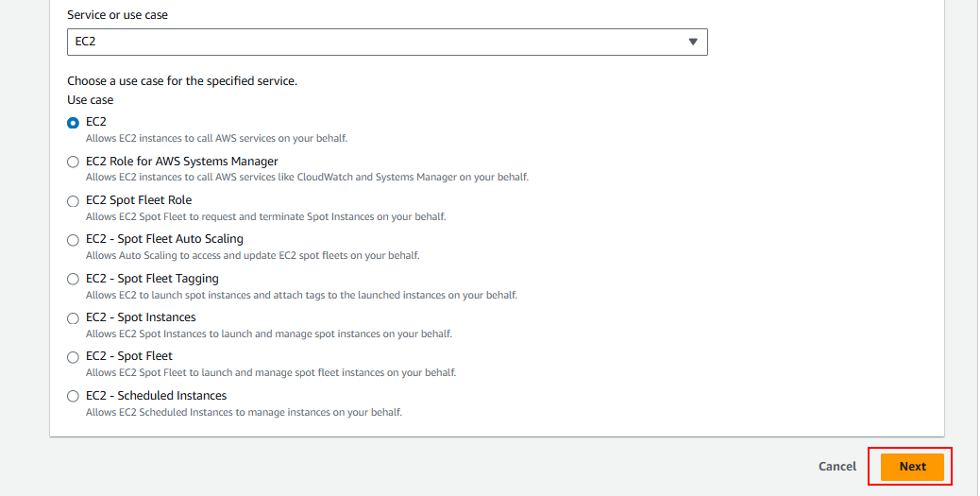Follow behalf link under EC2 Spot Fleet Role
Image resolution: width=980 pixels, height=496 pixels.
point(430,216)
